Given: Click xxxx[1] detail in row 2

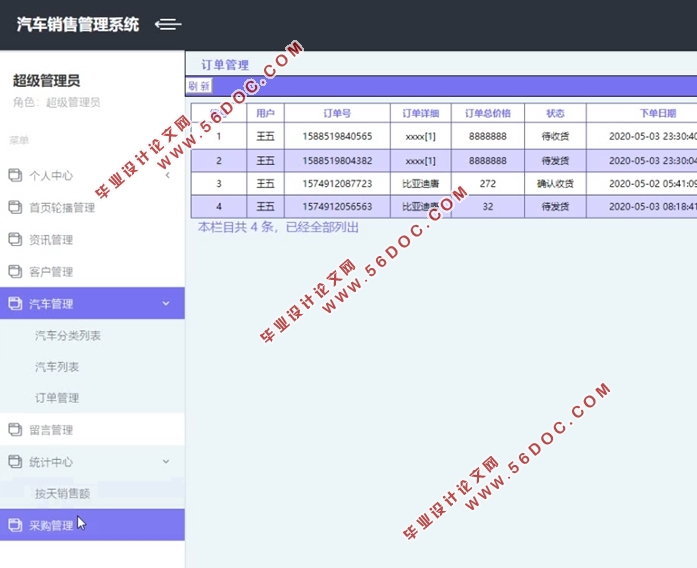Looking at the screenshot, I should 421,160.
